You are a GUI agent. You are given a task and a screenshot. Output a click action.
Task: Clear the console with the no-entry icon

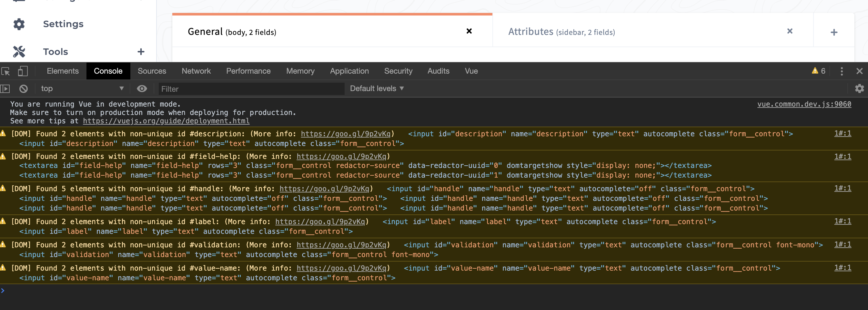[x=23, y=88]
